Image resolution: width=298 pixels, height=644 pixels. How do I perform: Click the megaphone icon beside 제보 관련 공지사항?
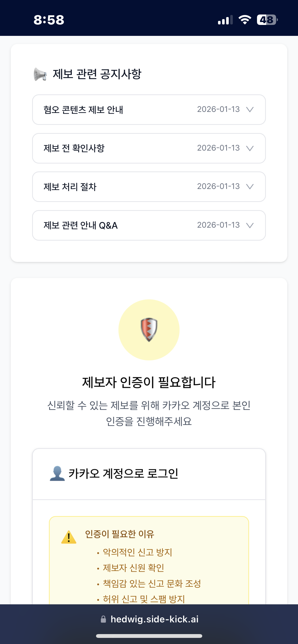[x=40, y=74]
